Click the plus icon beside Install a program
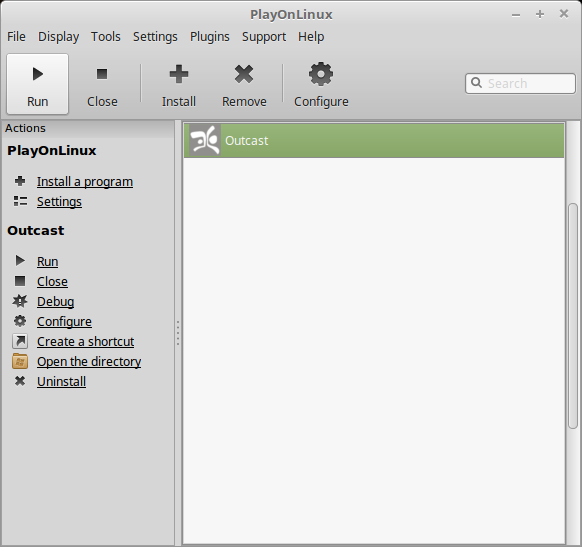The width and height of the screenshot is (582, 547). 20,181
